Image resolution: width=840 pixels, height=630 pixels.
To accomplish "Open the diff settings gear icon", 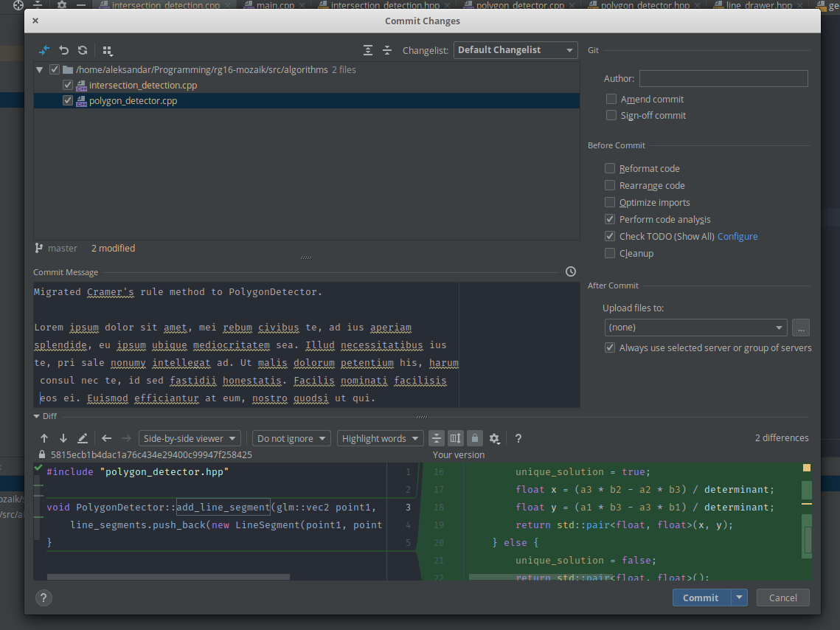I will [494, 439].
